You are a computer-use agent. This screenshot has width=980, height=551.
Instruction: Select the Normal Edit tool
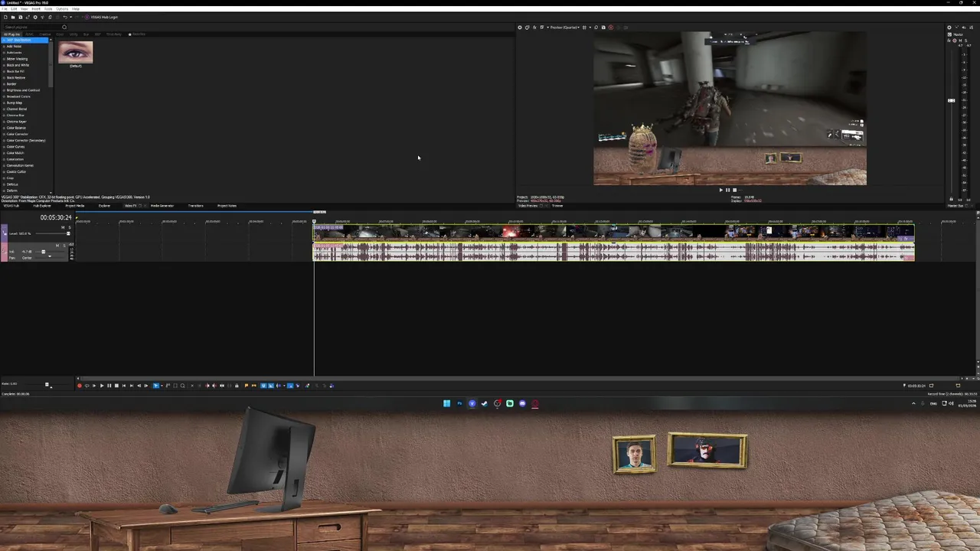(x=155, y=386)
